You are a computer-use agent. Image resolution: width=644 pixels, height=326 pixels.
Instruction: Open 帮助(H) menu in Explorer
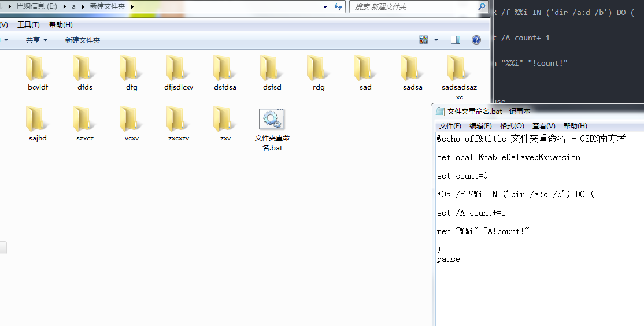pyautogui.click(x=61, y=25)
